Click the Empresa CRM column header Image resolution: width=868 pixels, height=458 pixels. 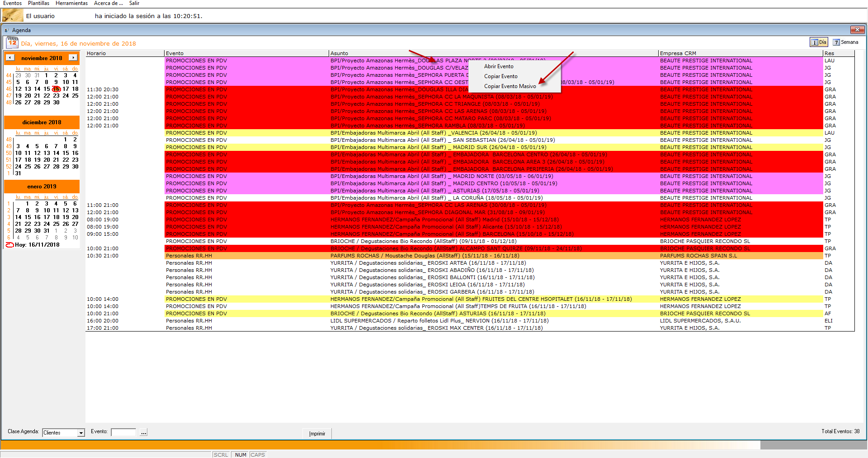click(x=741, y=53)
